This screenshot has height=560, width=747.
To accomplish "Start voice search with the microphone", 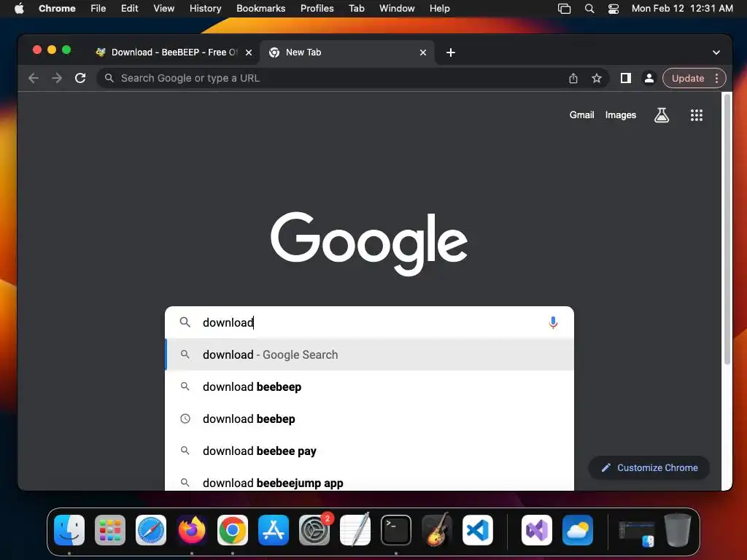I will pyautogui.click(x=553, y=322).
